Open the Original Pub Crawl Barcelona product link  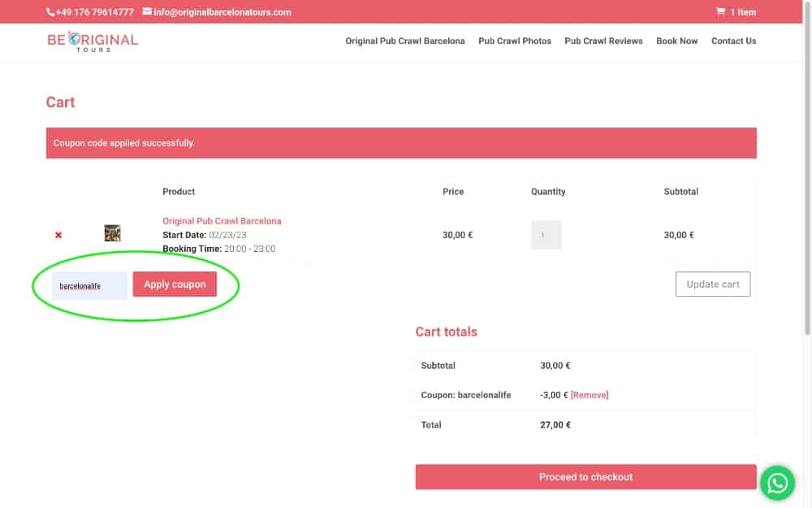tap(222, 221)
